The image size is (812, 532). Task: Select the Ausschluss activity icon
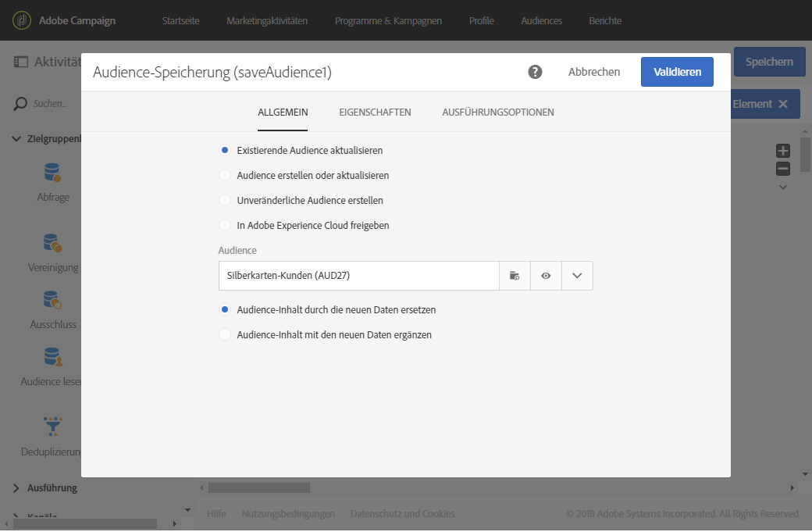coord(52,300)
